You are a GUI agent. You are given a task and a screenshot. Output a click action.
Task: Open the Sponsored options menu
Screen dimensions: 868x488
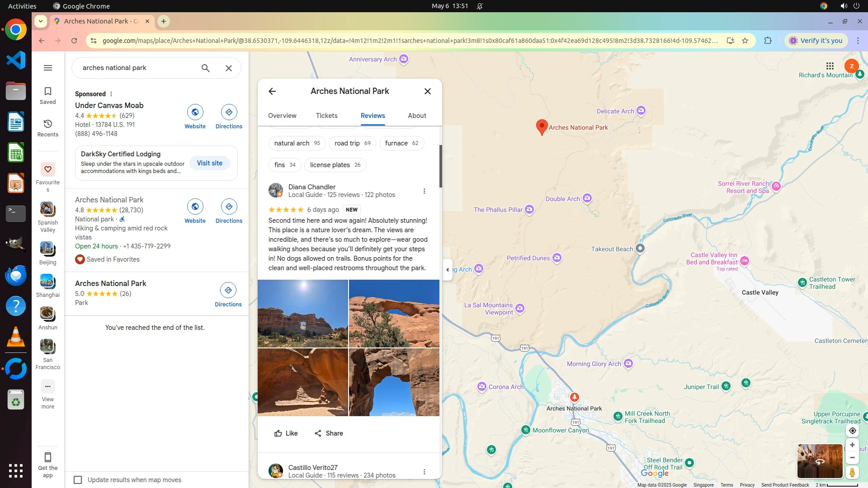[111, 94]
